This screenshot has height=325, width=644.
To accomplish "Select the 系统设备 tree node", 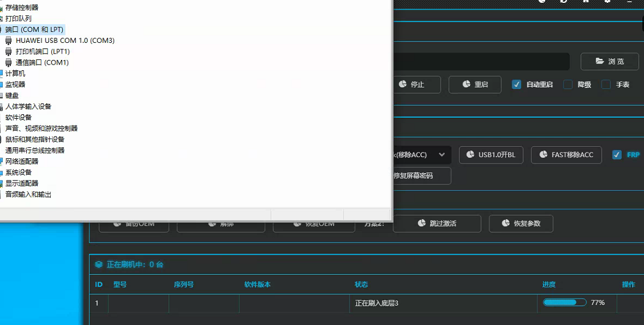I will tap(18, 172).
